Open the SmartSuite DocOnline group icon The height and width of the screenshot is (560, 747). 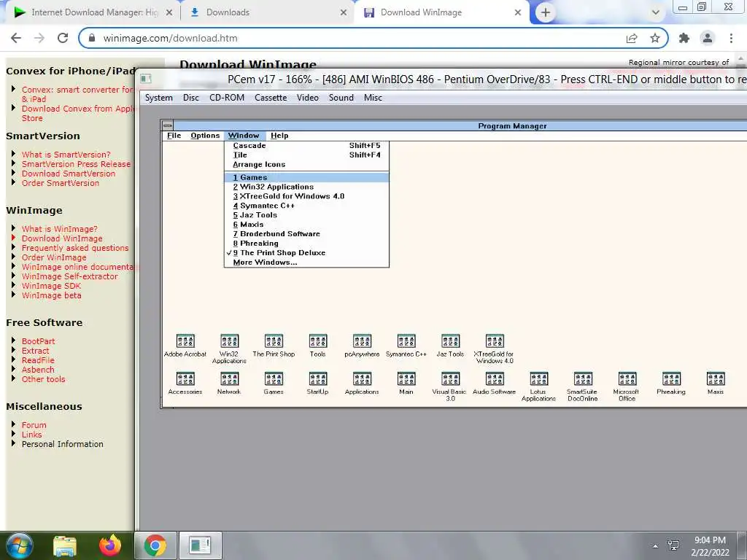pyautogui.click(x=583, y=378)
